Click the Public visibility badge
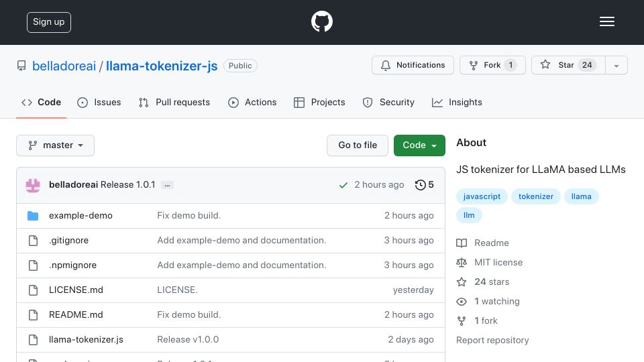Screen dimensions: 644x362 coord(240,66)
